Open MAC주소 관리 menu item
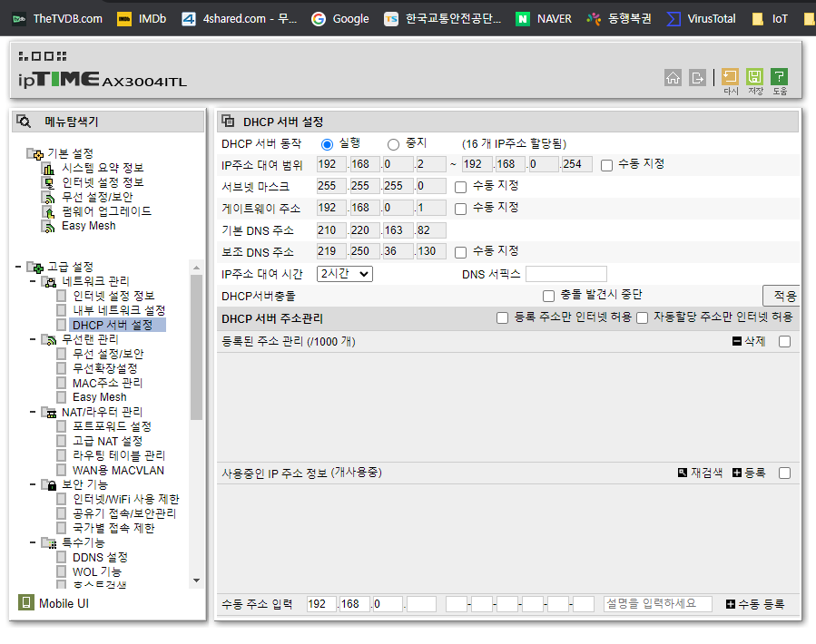This screenshot has height=644, width=816. [107, 383]
